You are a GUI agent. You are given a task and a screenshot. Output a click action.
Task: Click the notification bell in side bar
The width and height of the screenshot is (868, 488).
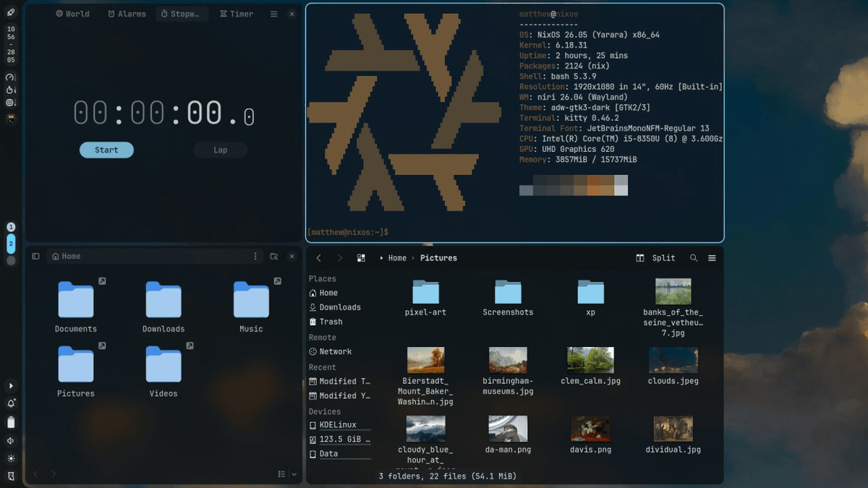11,404
